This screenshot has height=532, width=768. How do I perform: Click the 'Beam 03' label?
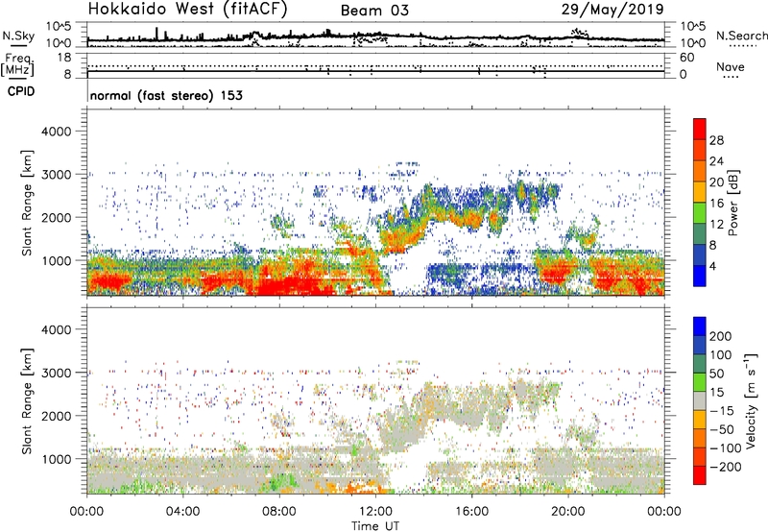coord(374,11)
